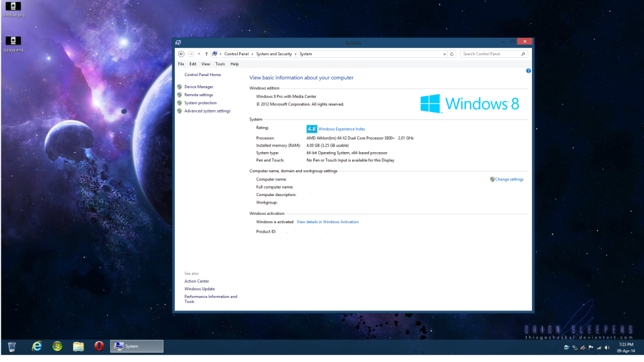The height and width of the screenshot is (362, 644).
Task: Click the shield icon beside Device Manager
Action: click(x=179, y=87)
